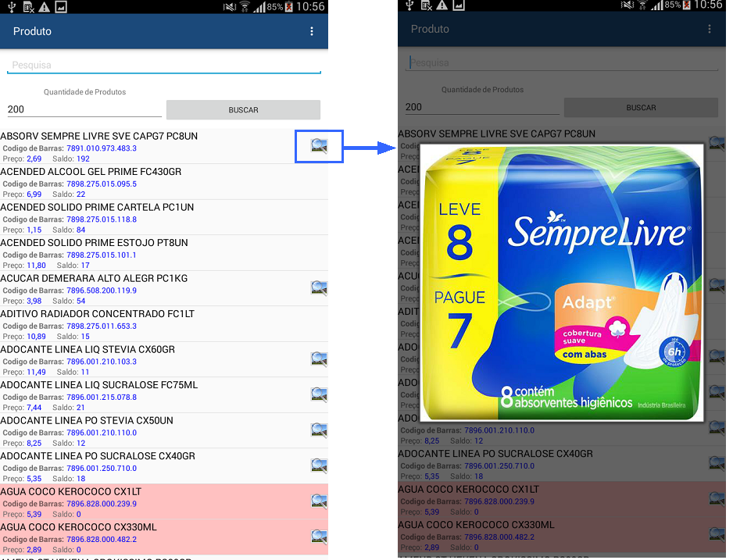This screenshot has width=733, height=560.
Task: Focus the Pesquisa search field in left screen
Action: (163, 65)
